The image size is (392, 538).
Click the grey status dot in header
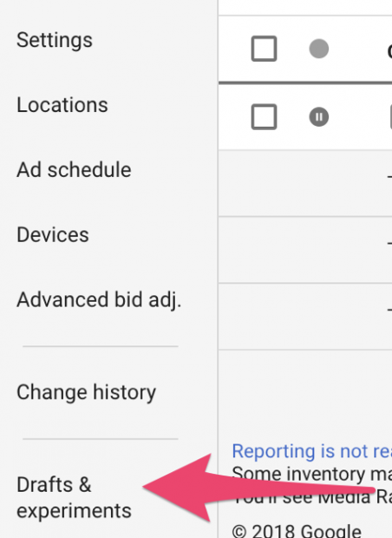pyautogui.click(x=319, y=49)
